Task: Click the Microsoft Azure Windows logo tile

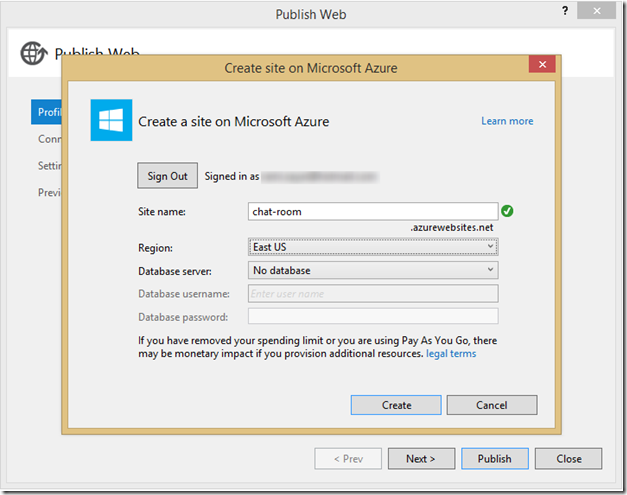Action: coord(111,120)
